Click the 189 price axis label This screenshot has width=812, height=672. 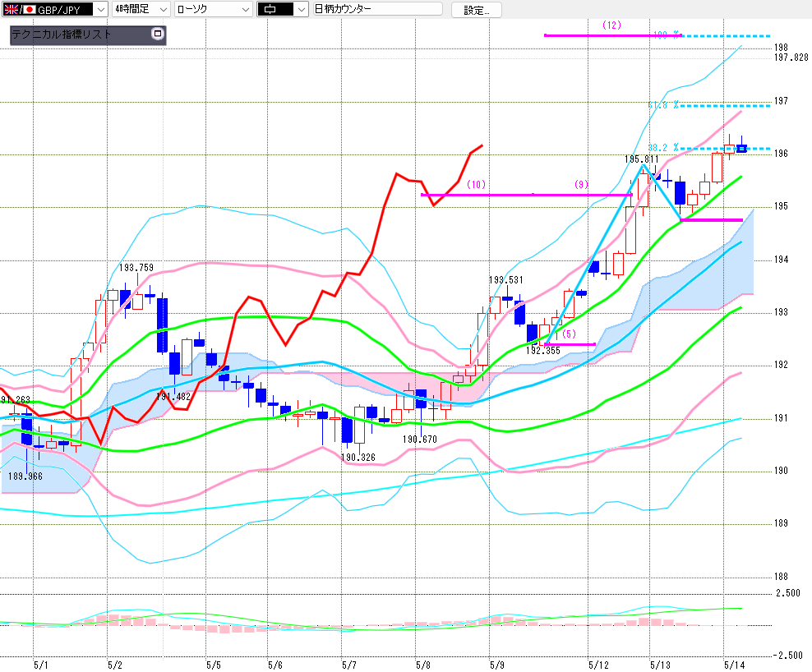(x=781, y=523)
